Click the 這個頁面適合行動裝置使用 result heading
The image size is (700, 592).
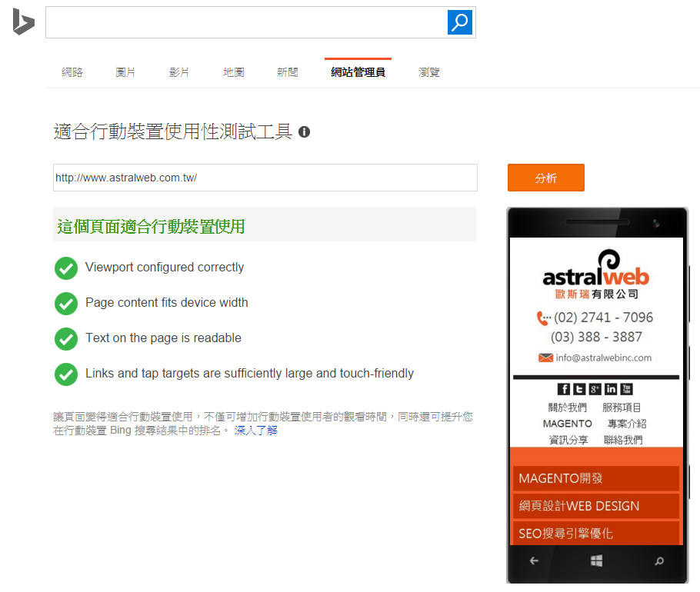tap(151, 227)
